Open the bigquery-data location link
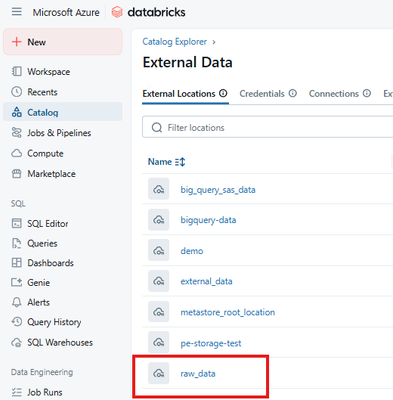Viewport: 393px width, 400px height. coord(208,220)
